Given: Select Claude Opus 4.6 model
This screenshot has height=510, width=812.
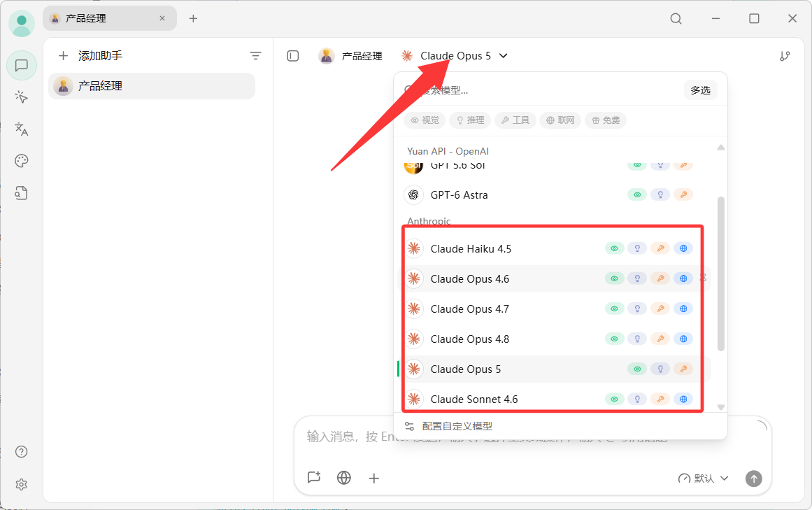Looking at the screenshot, I should [553, 279].
